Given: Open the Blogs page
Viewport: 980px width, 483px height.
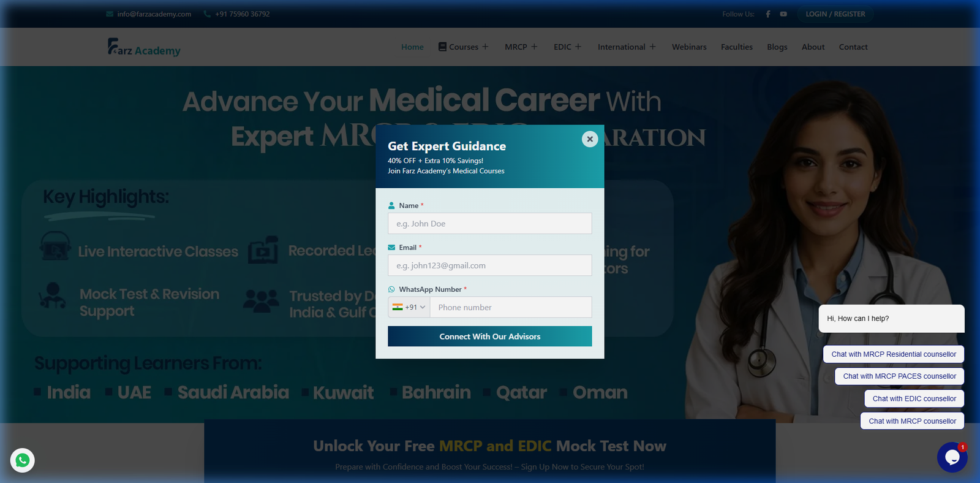Looking at the screenshot, I should pyautogui.click(x=777, y=47).
